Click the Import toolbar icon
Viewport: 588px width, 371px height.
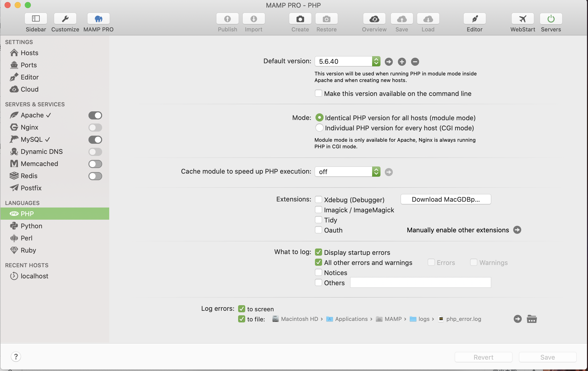(x=254, y=19)
